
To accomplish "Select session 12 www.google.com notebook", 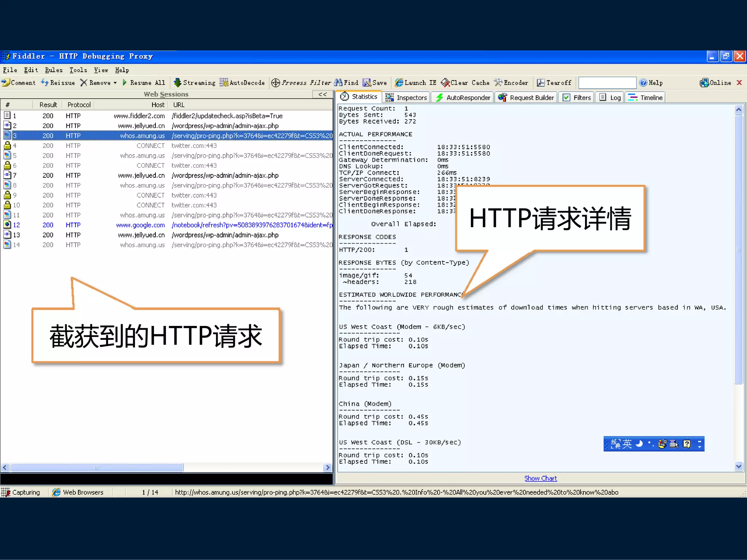I will click(x=167, y=225).
